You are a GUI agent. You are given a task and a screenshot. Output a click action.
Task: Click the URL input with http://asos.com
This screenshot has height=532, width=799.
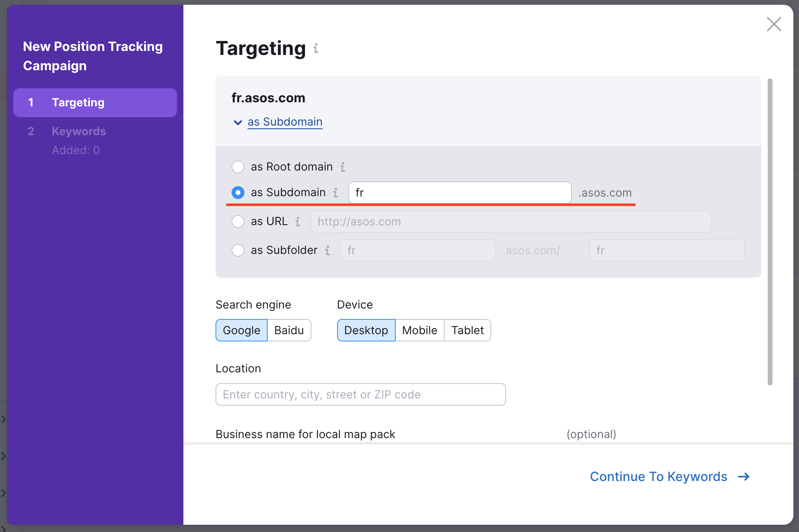click(x=511, y=221)
